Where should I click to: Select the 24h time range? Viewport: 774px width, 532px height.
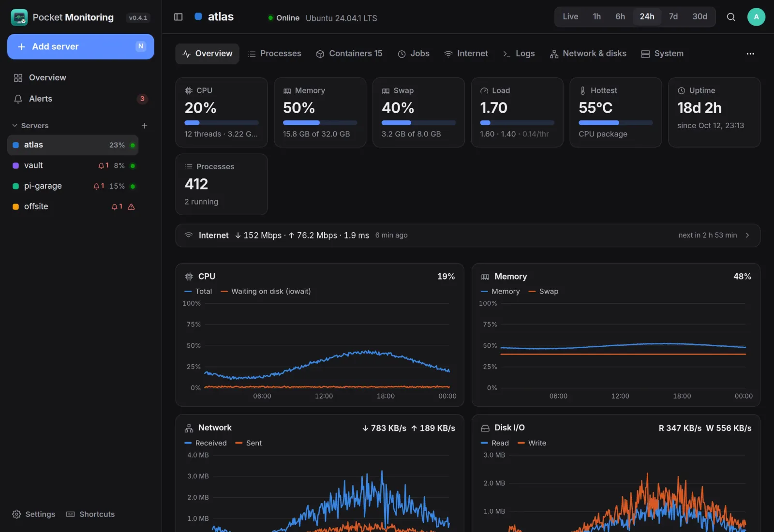tap(647, 17)
